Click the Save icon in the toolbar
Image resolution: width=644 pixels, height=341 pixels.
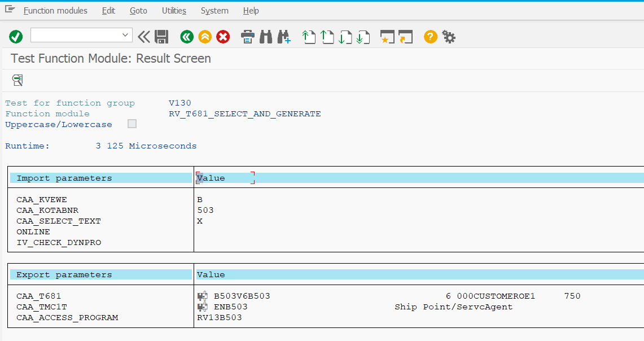(162, 36)
